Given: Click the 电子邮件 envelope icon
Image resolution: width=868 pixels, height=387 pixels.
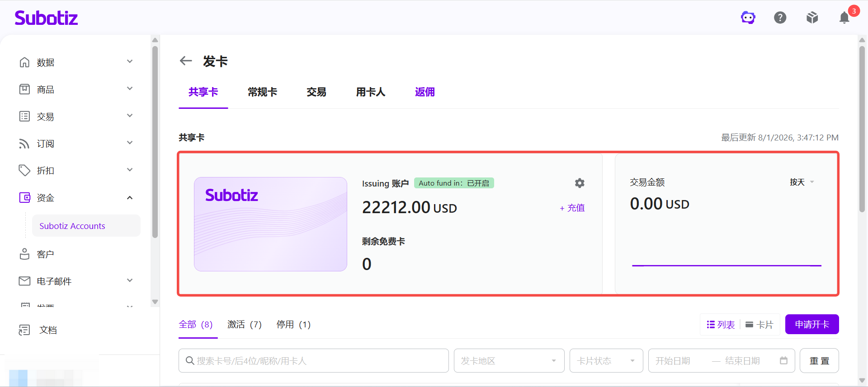Looking at the screenshot, I should pos(24,281).
